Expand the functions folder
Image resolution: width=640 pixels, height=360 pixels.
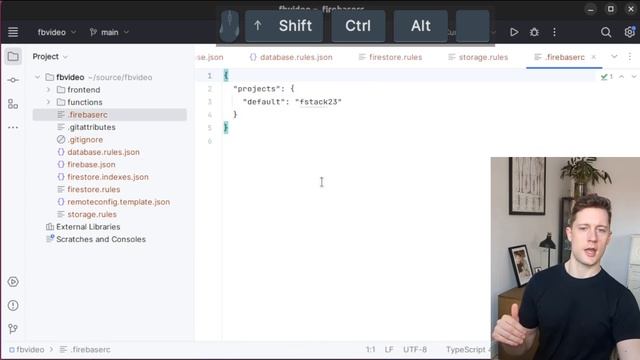pos(48,102)
